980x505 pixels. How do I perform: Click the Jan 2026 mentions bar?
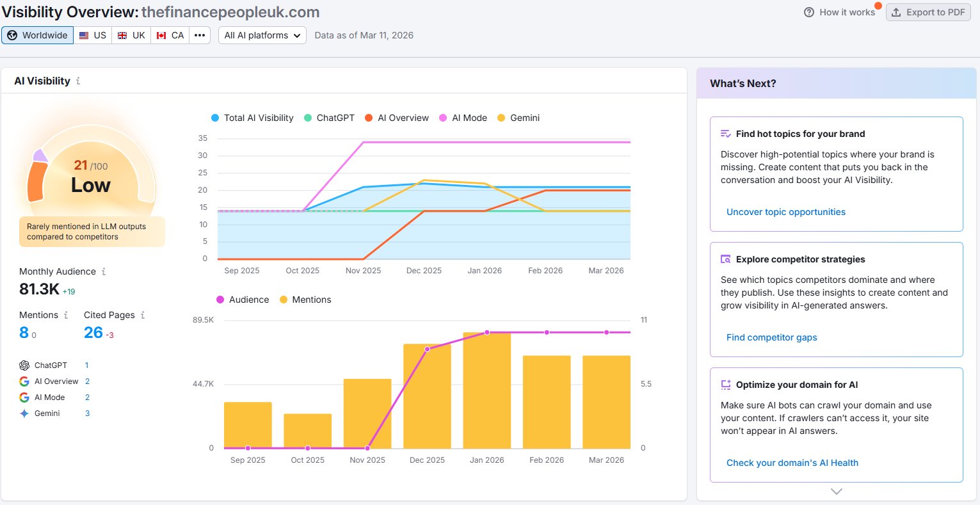click(487, 390)
